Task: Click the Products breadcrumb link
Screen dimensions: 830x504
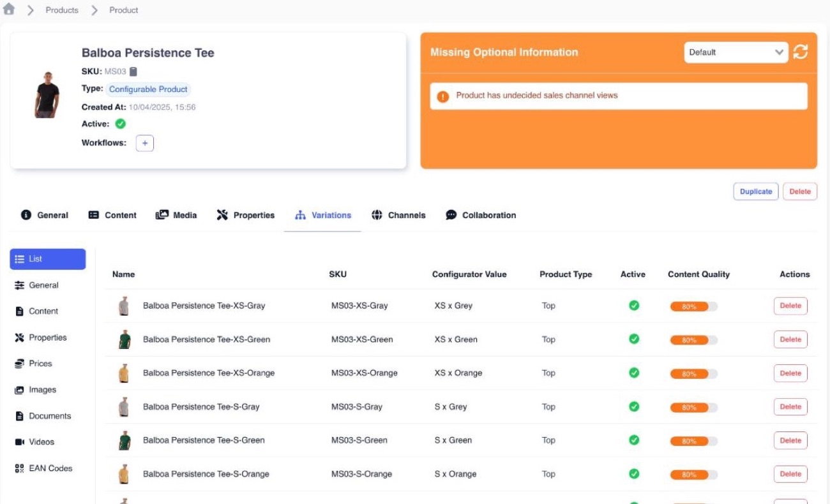Action: [x=62, y=10]
